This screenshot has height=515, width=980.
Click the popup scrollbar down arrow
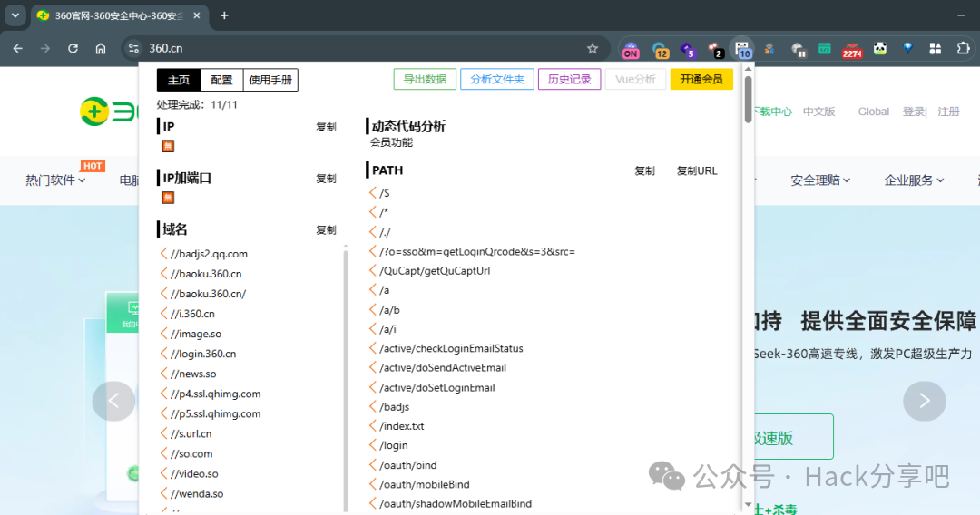point(748,504)
